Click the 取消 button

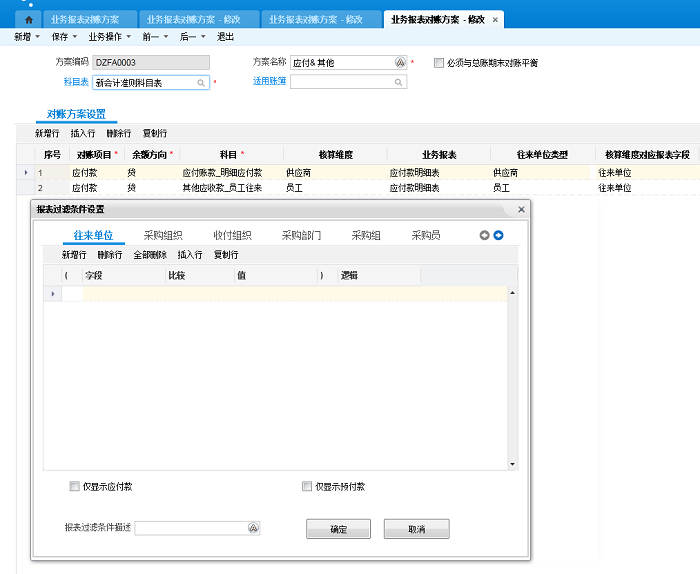pos(416,529)
